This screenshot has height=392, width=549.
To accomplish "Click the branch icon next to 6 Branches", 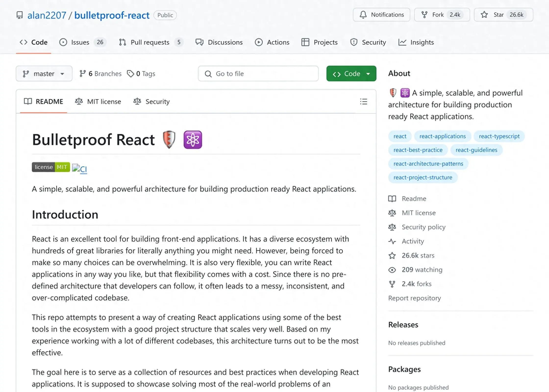I will click(x=83, y=73).
